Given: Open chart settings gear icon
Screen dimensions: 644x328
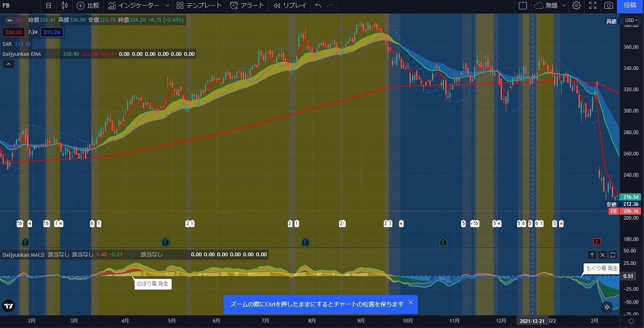Looking at the screenshot, I should pyautogui.click(x=576, y=5).
